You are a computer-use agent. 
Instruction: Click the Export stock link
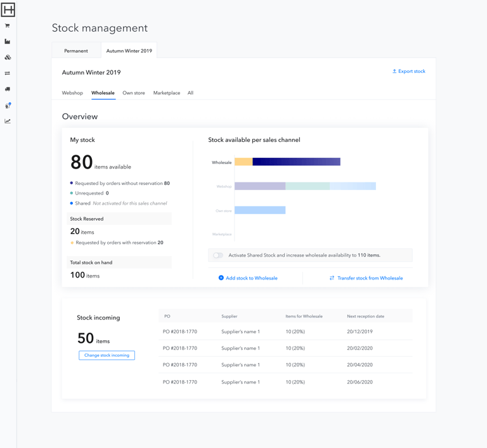pos(409,72)
